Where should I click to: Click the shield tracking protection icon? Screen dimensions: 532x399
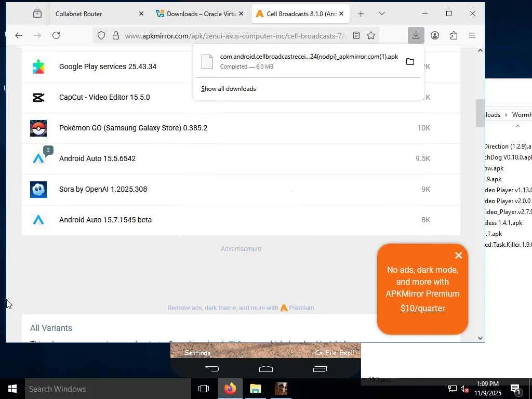101,35
